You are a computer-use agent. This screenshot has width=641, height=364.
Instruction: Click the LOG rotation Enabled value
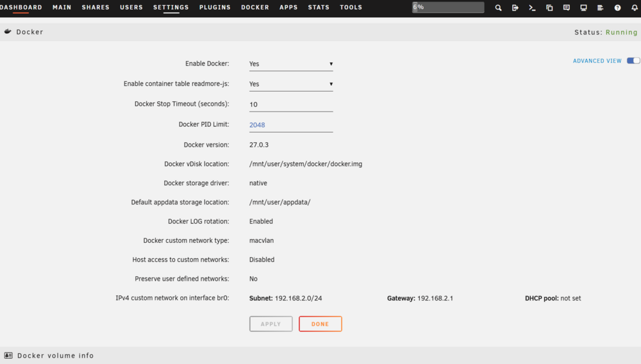click(x=261, y=222)
